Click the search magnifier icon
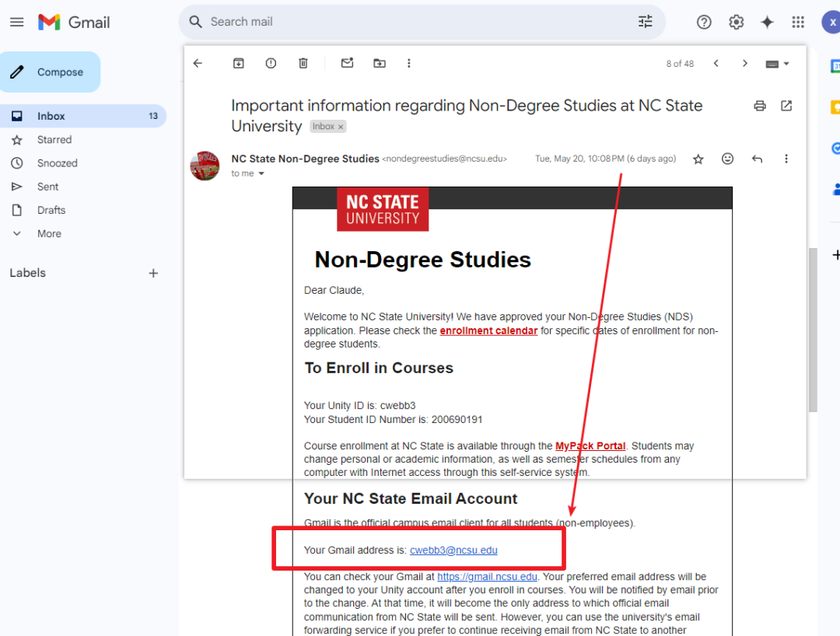The image size is (840, 636). (195, 22)
